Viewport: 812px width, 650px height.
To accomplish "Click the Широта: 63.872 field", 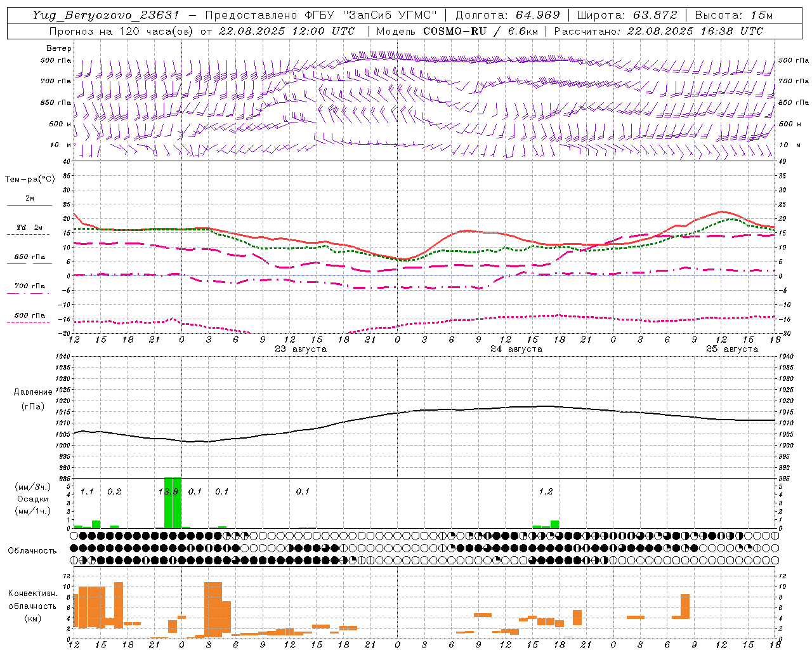I will coord(627,15).
